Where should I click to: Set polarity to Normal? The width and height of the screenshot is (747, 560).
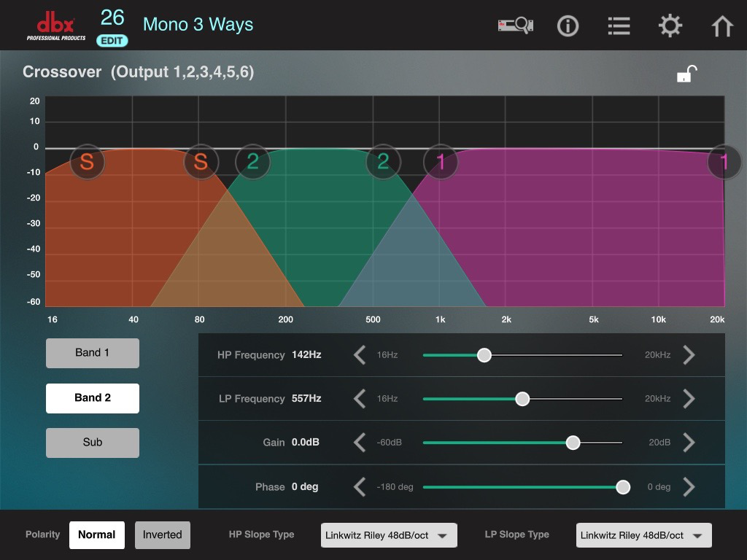point(97,534)
